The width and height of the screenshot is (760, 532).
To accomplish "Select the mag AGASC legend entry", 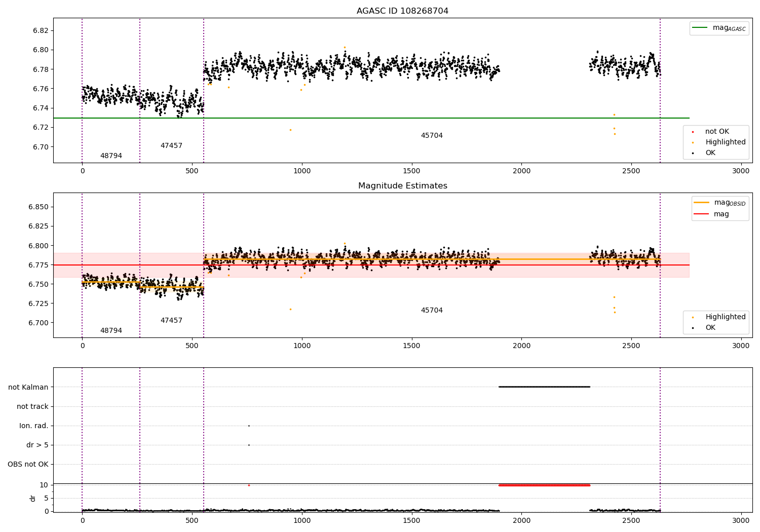I will click(x=719, y=28).
